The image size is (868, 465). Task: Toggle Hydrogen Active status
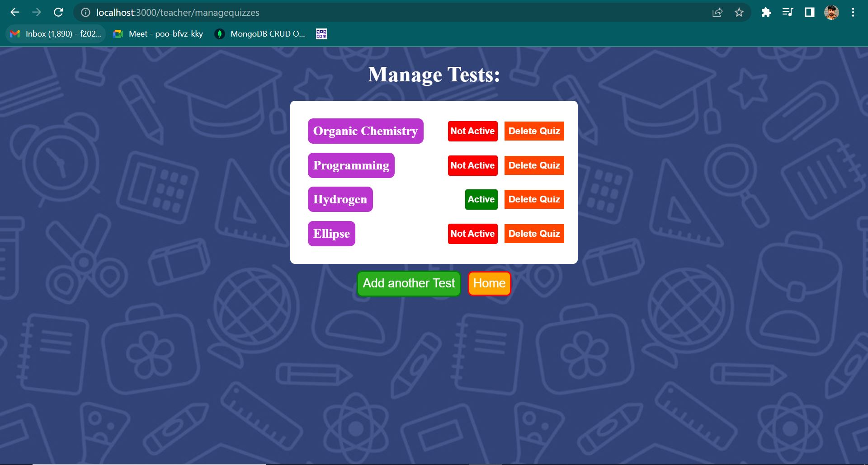(x=481, y=199)
